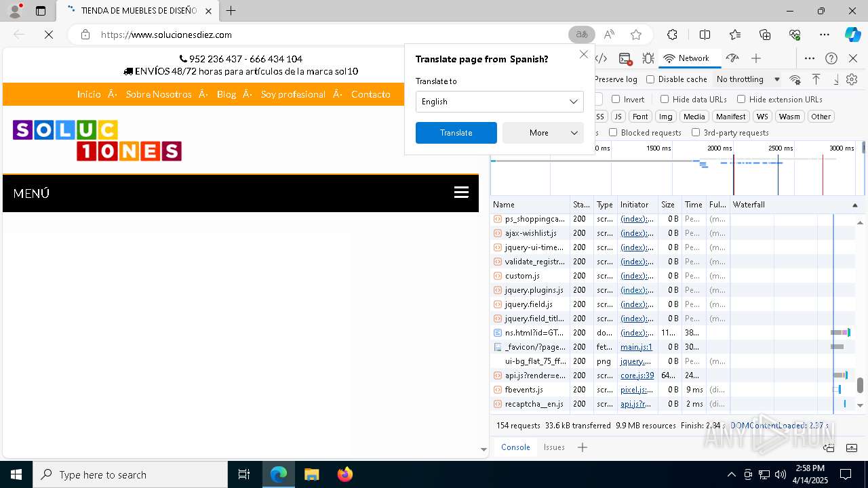This screenshot has width=868, height=488.
Task: Open Task View on taskbar
Action: pos(244,474)
